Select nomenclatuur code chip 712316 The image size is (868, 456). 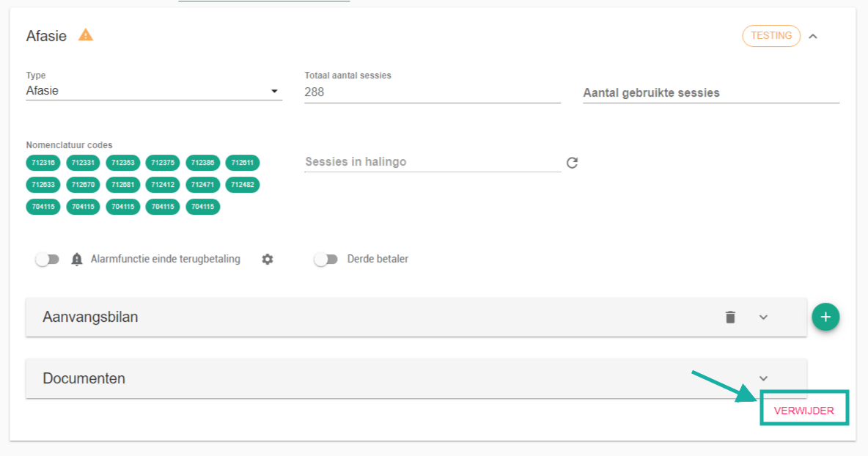coord(43,163)
